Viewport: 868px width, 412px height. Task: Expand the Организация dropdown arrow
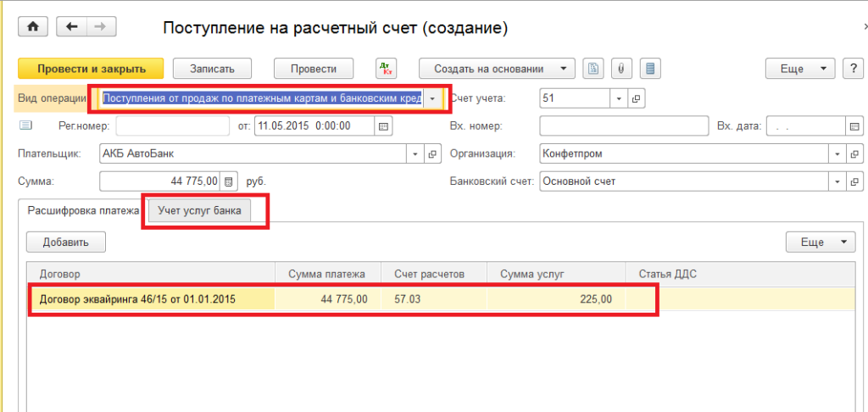tap(837, 154)
